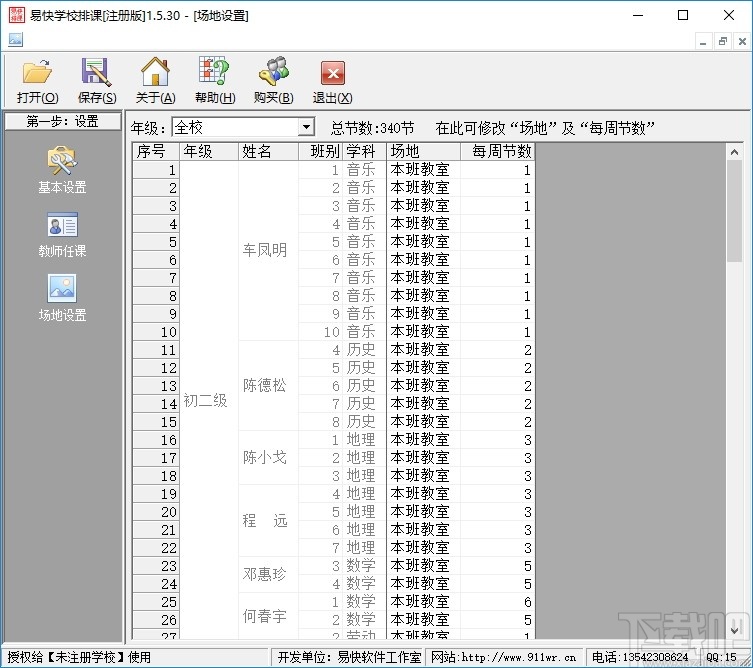The width and height of the screenshot is (753, 668).
Task: Click the weekly periods value in row 12
Action: [498, 368]
